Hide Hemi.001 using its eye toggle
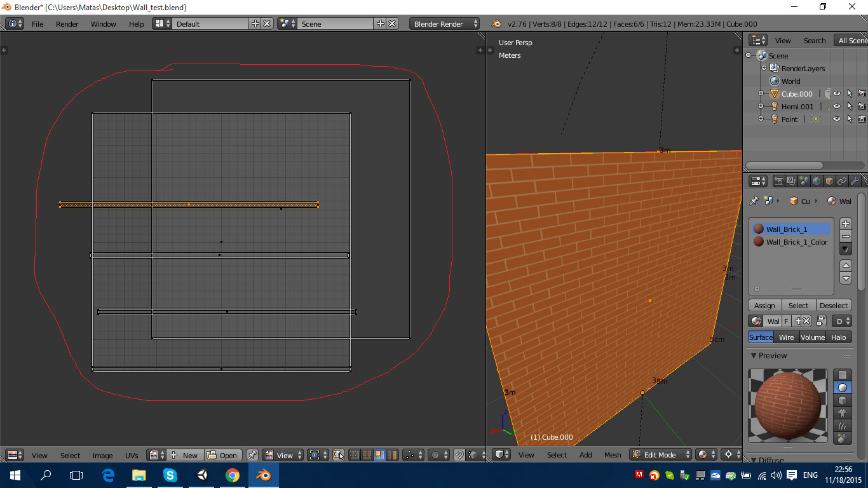868x488 pixels. tap(837, 106)
